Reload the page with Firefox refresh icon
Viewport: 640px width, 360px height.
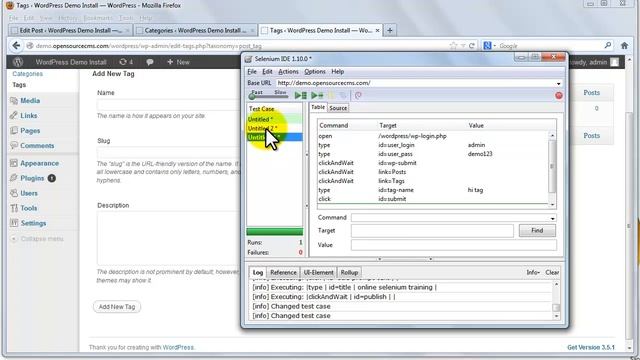pyautogui.click(x=472, y=46)
